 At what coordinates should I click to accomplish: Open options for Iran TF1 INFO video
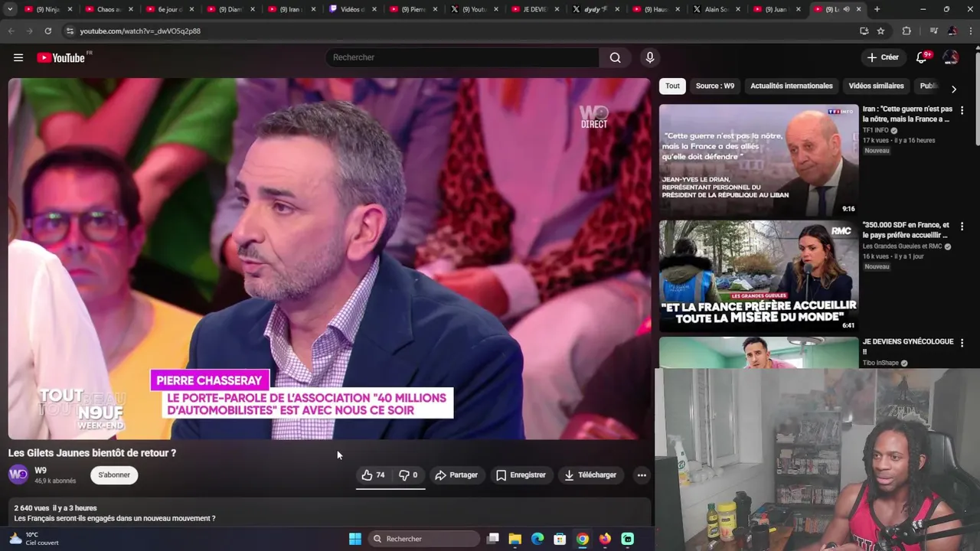[962, 110]
